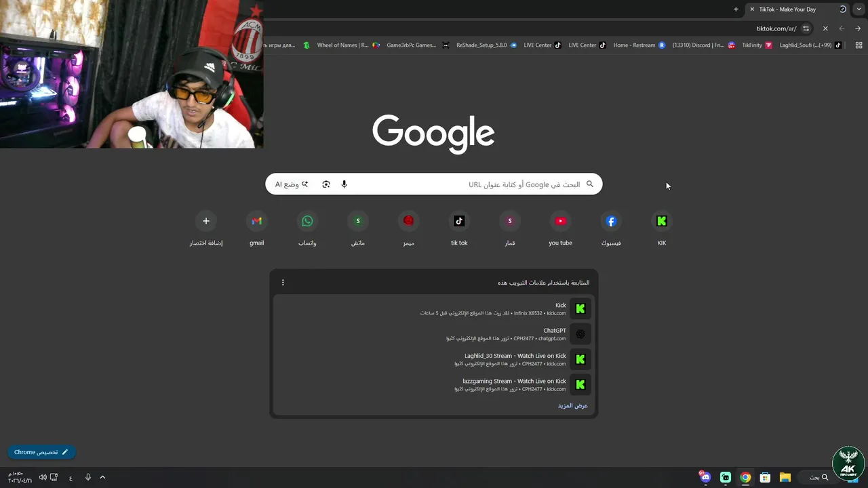Open the واتساب WhatsApp shortcut
Viewport: 868px width, 488px height.
coord(307,229)
